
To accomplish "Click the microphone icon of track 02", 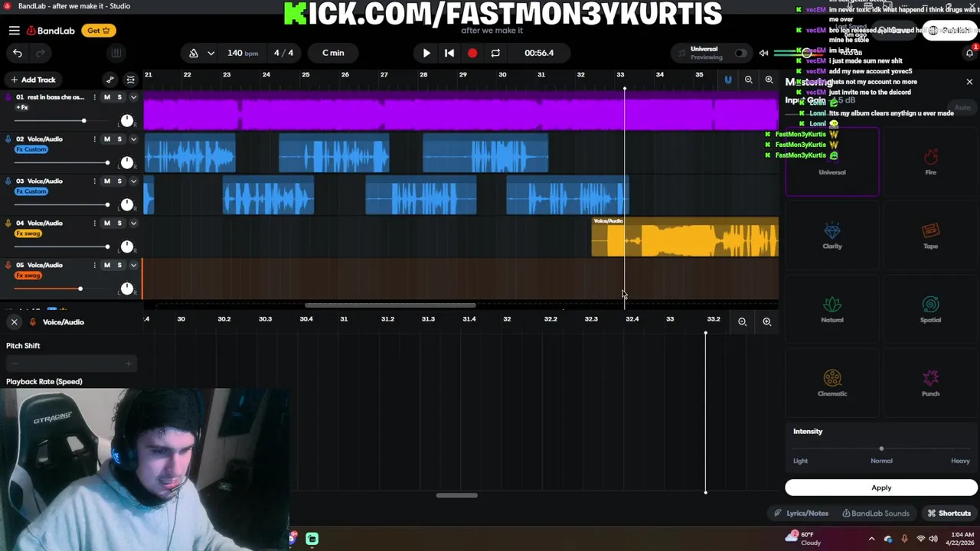I will pos(8,139).
